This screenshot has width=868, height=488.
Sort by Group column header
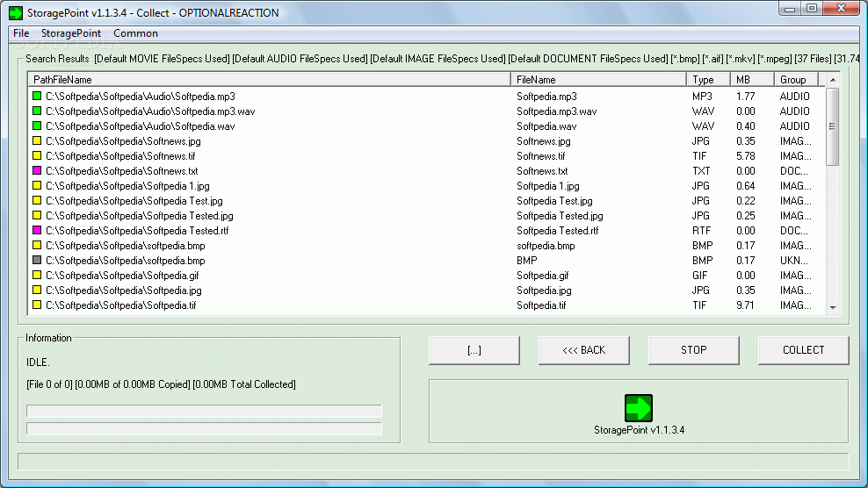pyautogui.click(x=796, y=80)
